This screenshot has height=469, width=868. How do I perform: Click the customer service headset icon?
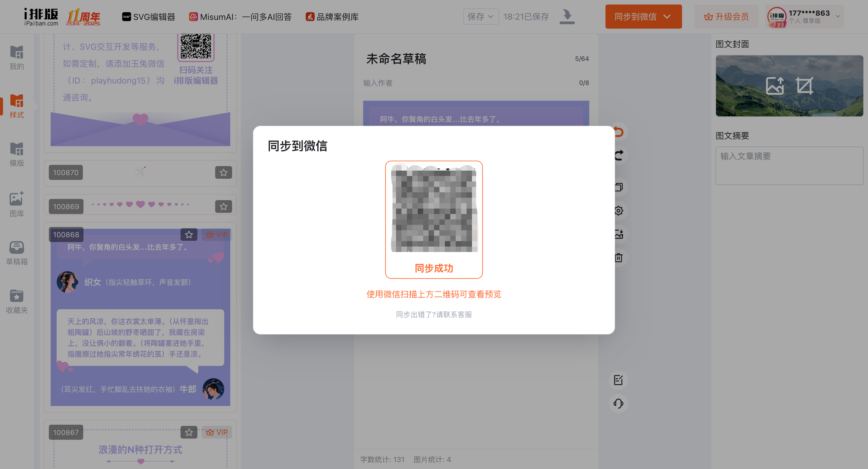tap(618, 403)
